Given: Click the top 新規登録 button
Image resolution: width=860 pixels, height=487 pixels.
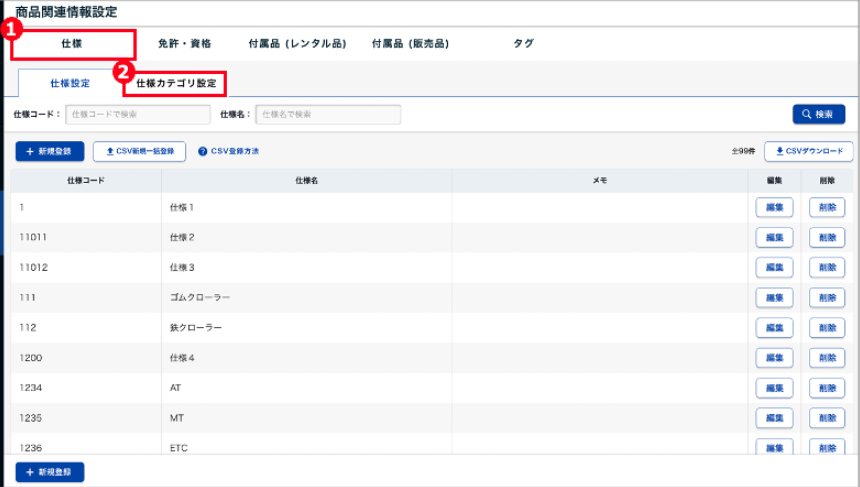Looking at the screenshot, I should pyautogui.click(x=49, y=151).
